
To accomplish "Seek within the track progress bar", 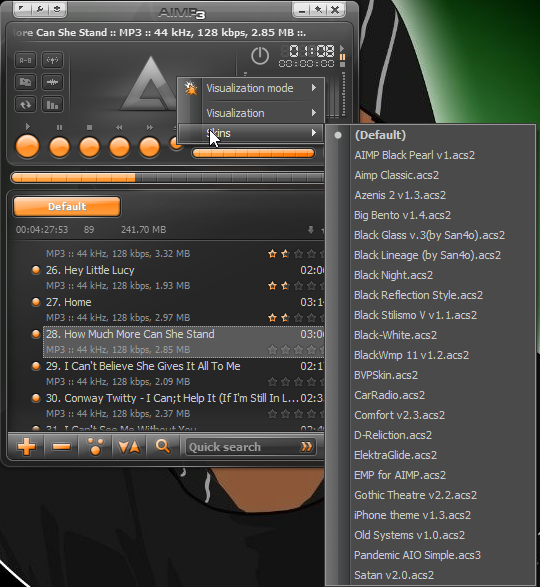I will 167,177.
